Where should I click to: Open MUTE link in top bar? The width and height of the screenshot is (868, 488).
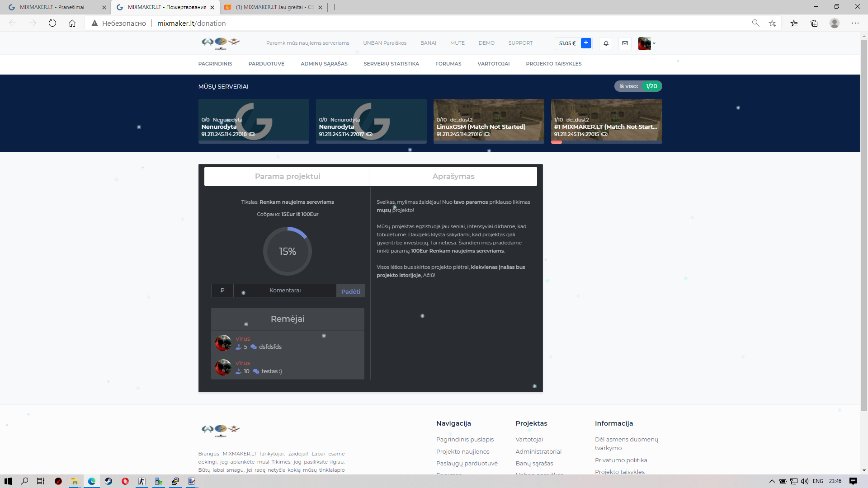pyautogui.click(x=458, y=43)
